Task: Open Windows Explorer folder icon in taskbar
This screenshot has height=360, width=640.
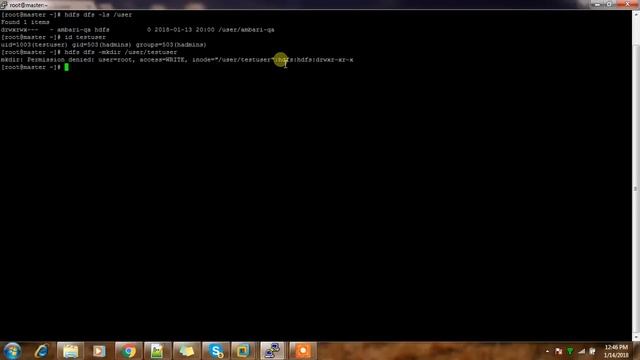Action: pyautogui.click(x=70, y=351)
